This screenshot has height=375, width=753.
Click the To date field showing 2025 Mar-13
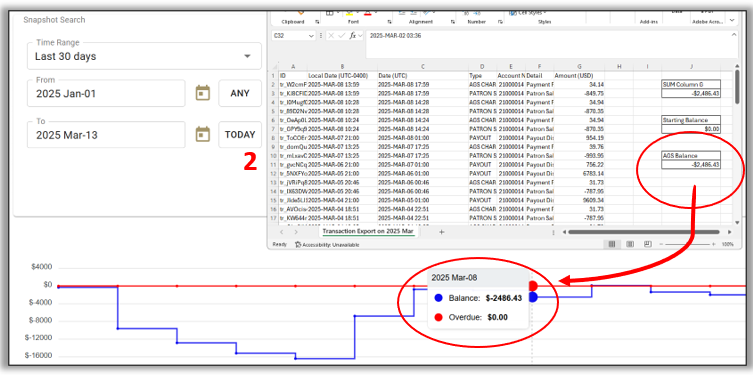click(x=106, y=134)
